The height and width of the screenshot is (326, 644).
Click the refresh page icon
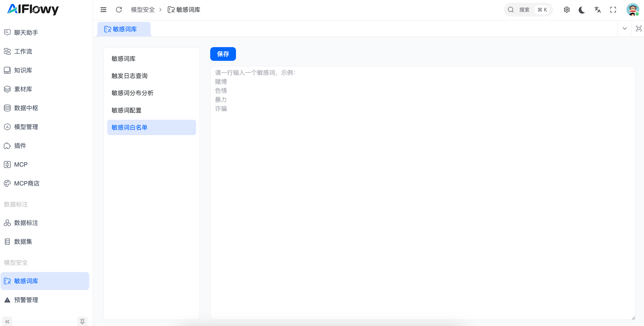(x=119, y=10)
